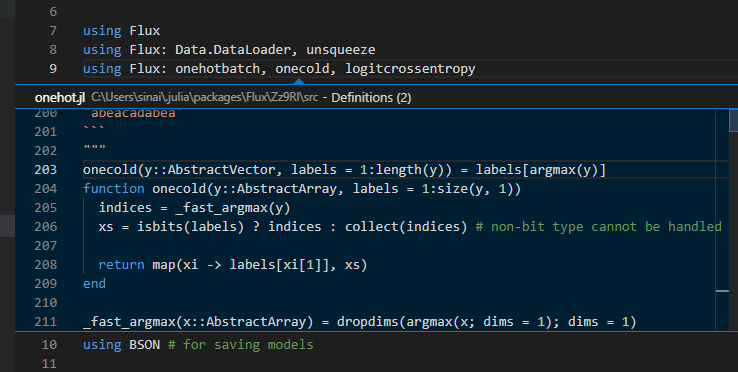The width and height of the screenshot is (738, 372).
Task: Select line number 209 in peek view
Action: pos(46,283)
